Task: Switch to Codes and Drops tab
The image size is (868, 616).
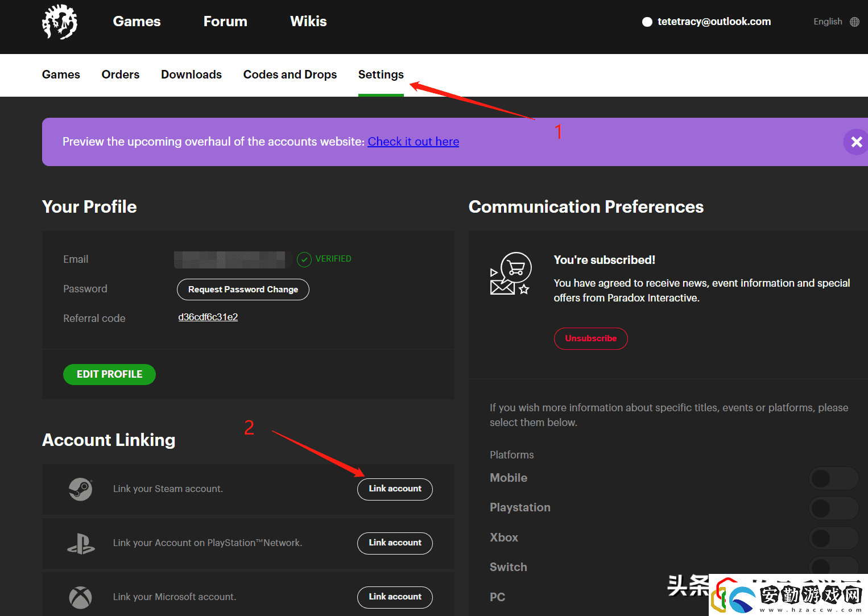Action: [290, 75]
